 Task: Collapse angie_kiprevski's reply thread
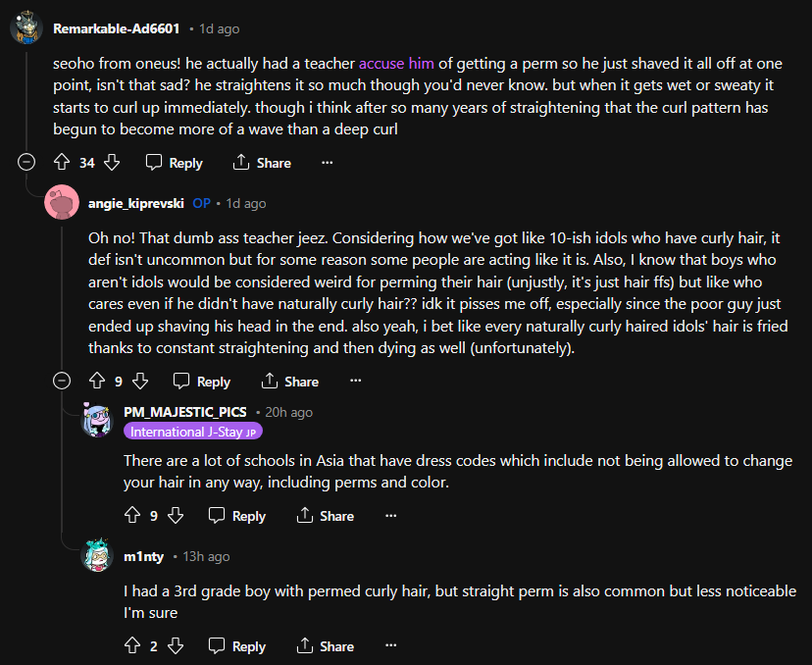tap(62, 382)
